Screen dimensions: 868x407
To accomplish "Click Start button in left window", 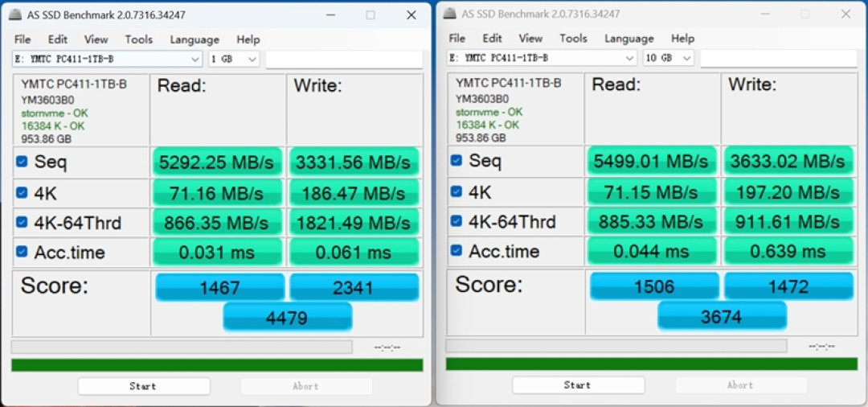I will tap(144, 386).
